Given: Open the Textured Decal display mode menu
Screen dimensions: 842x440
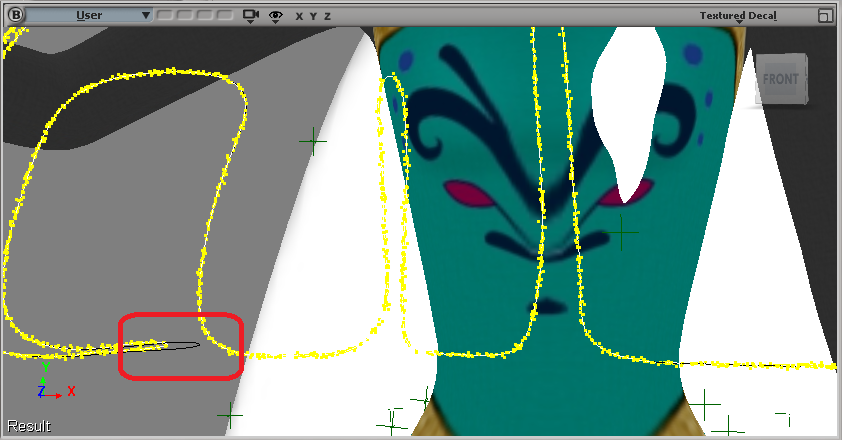Looking at the screenshot, I should tap(738, 16).
